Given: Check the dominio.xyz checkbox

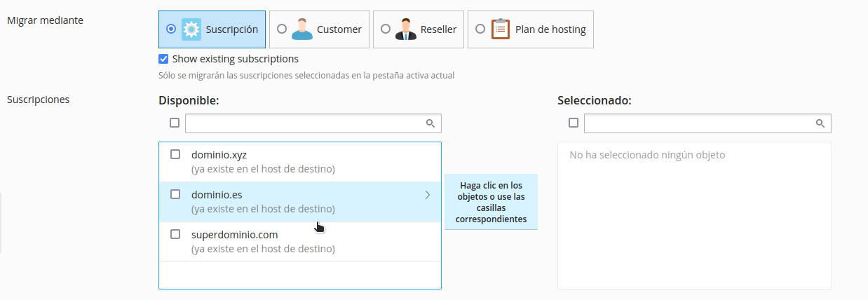Looking at the screenshot, I should click(175, 155).
